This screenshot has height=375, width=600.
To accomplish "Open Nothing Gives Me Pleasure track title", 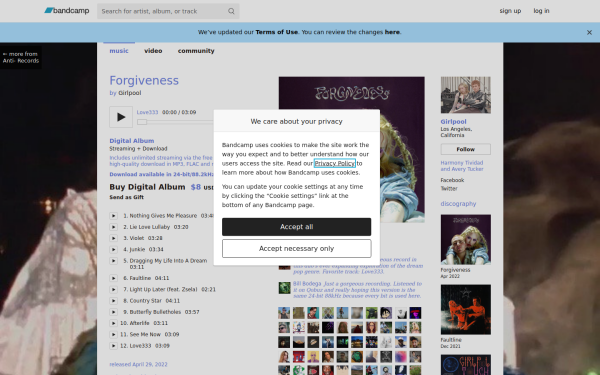I will (163, 216).
